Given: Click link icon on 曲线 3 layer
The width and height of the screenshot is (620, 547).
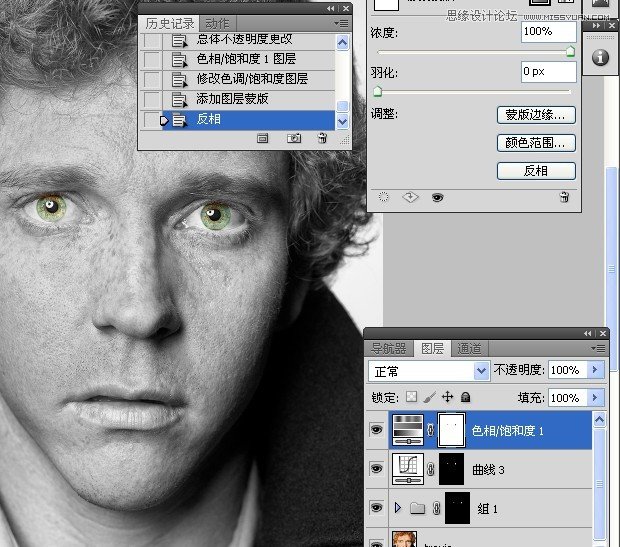Looking at the screenshot, I should point(431,469).
